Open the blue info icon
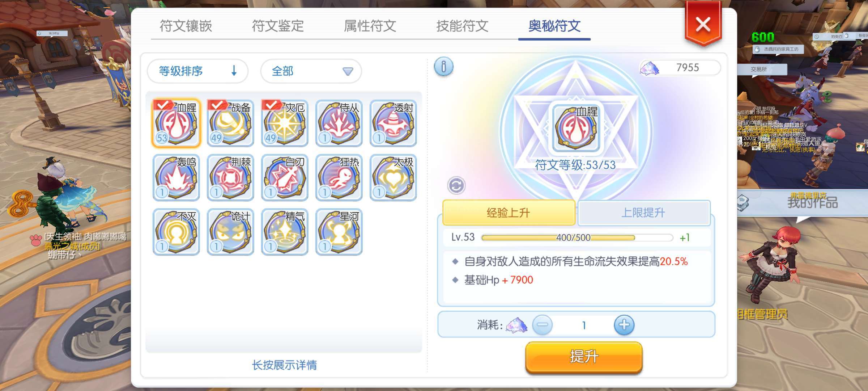868x391 pixels. [x=443, y=67]
